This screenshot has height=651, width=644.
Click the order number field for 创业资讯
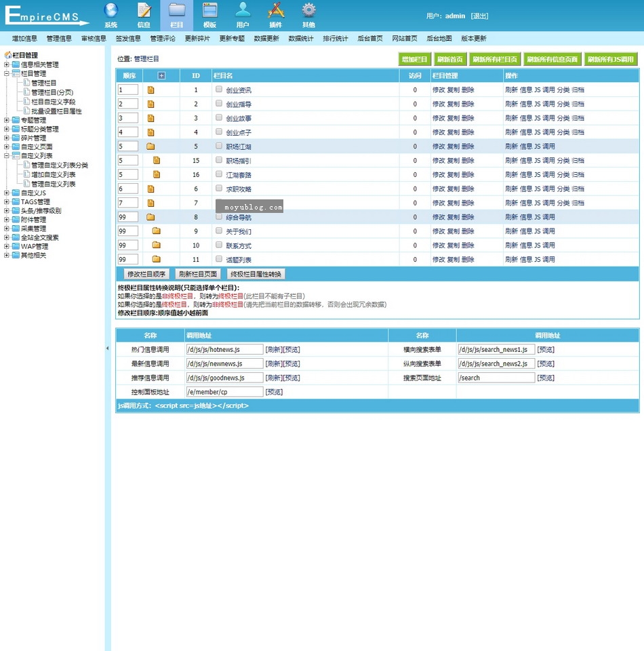[128, 90]
